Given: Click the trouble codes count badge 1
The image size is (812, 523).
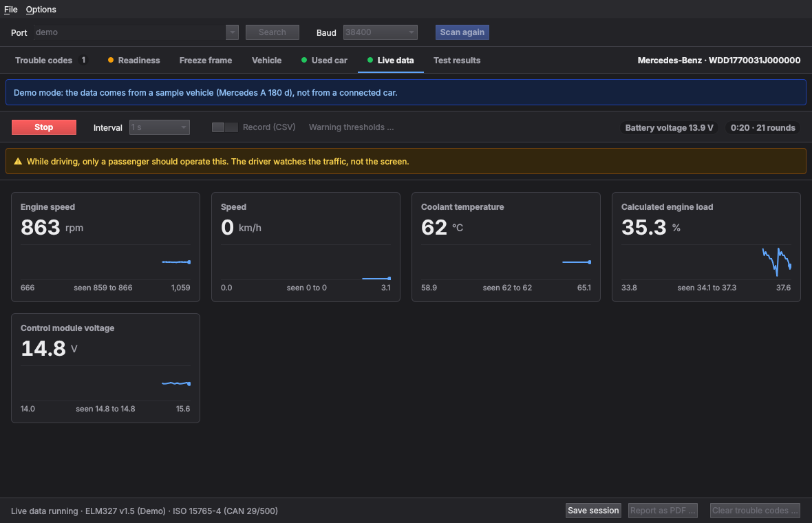Looking at the screenshot, I should coord(83,60).
